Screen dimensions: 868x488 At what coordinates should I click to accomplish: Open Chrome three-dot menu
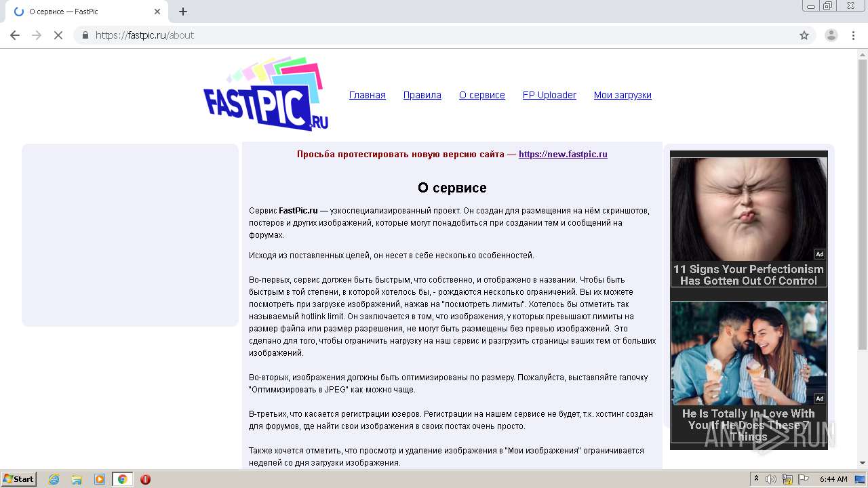pos(854,35)
